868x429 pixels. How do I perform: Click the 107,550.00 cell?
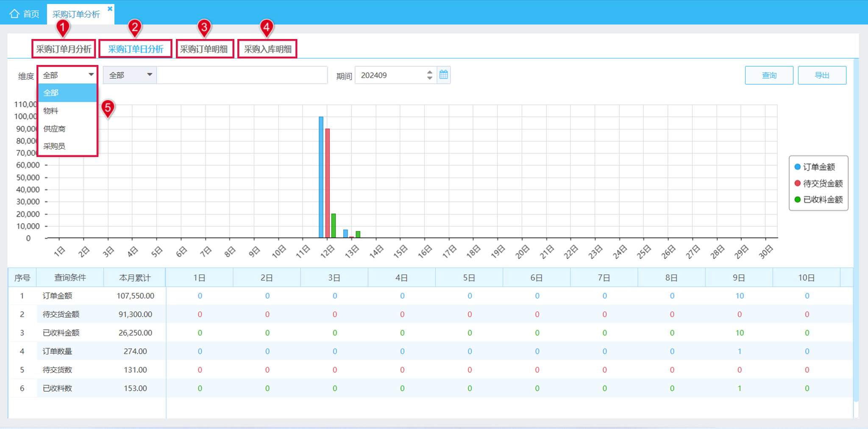135,296
